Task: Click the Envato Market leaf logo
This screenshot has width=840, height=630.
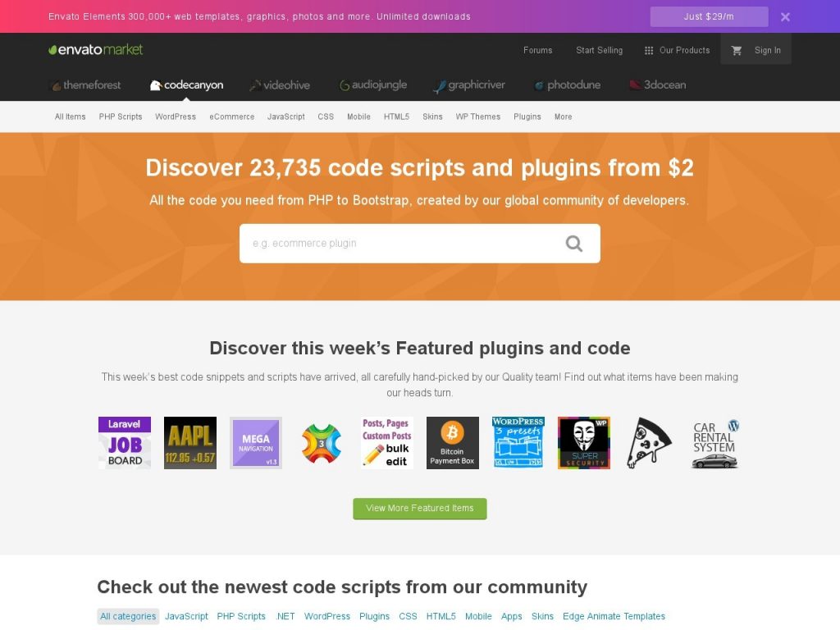Action: point(51,49)
